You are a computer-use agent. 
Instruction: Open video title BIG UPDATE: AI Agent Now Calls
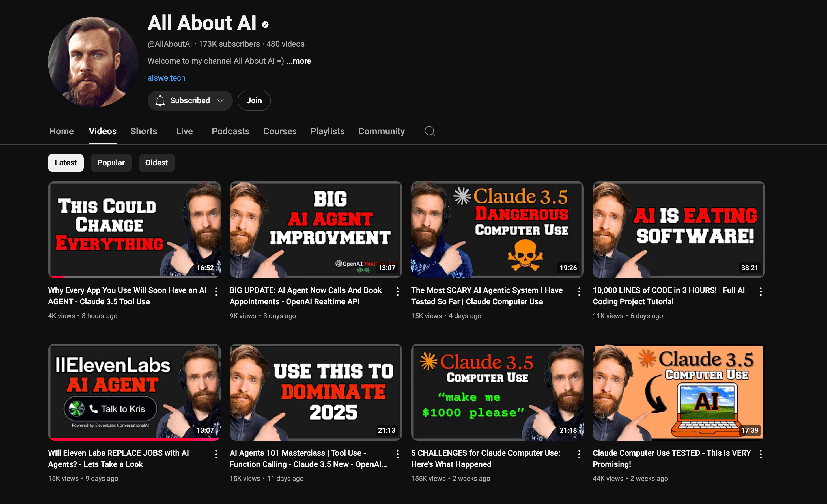(x=306, y=296)
